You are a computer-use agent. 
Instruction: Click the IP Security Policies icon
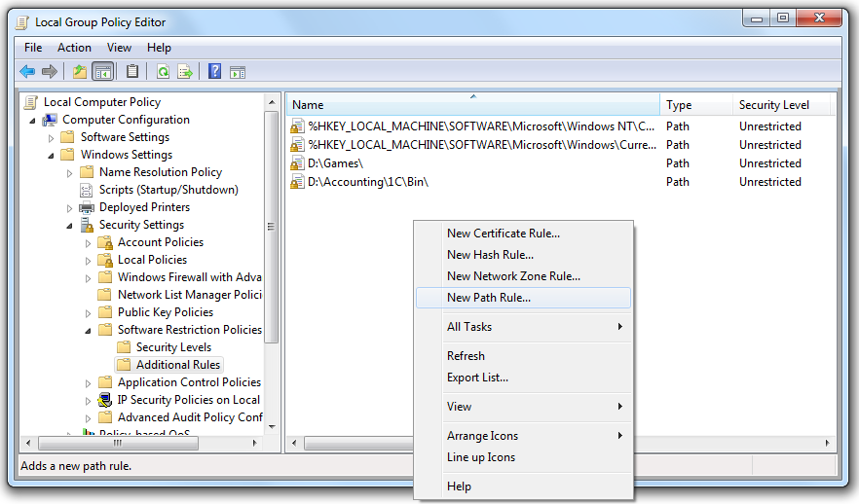(x=105, y=400)
